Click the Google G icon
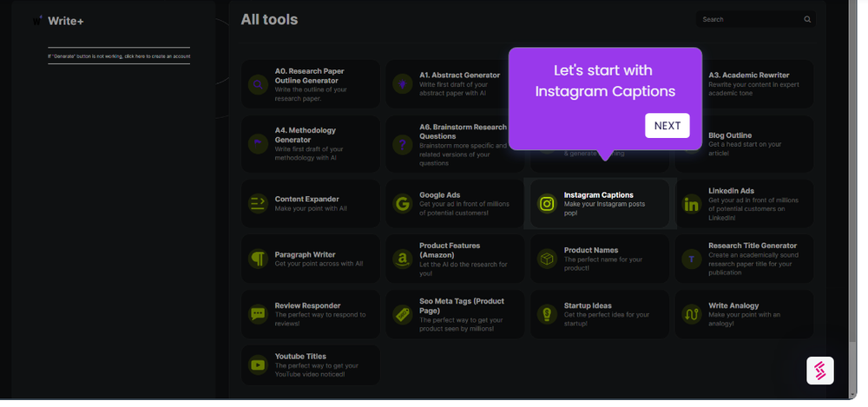Image resolution: width=868 pixels, height=407 pixels. (x=403, y=204)
